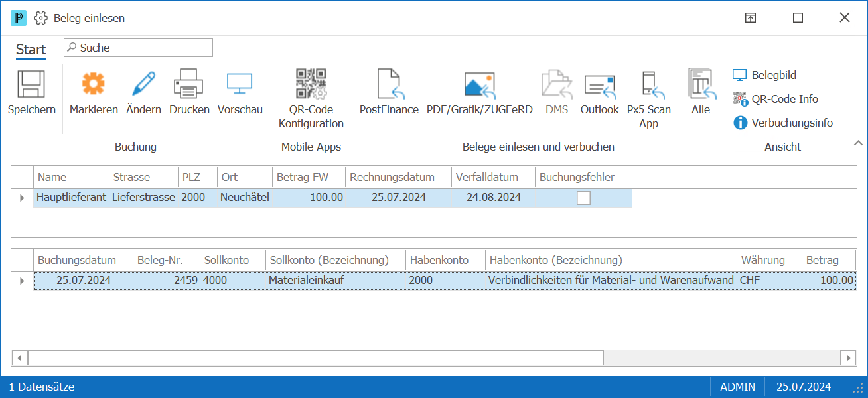Viewport: 868px width, 398px height.
Task: Select the Beleg-Nr. 2459 cell
Action: coord(167,281)
